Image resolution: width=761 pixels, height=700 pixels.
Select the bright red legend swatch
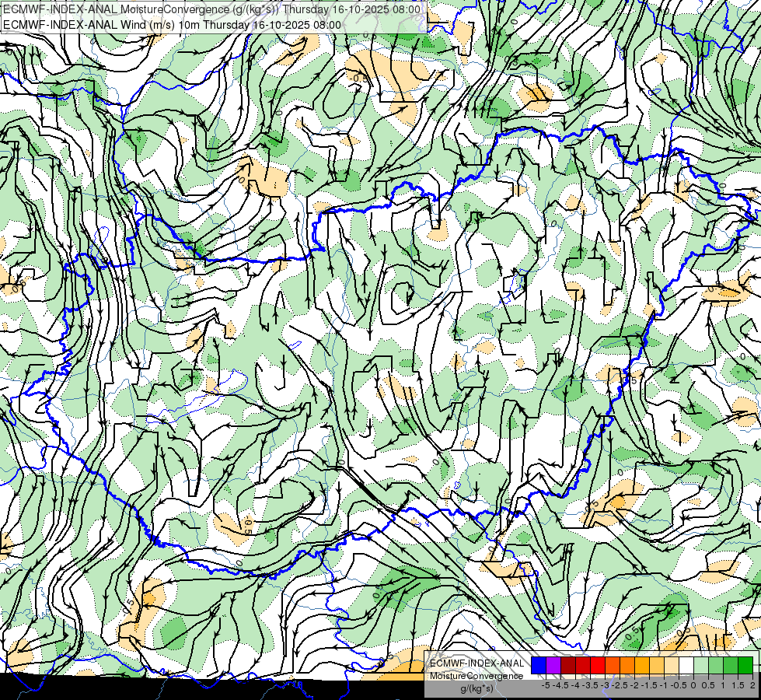598,665
